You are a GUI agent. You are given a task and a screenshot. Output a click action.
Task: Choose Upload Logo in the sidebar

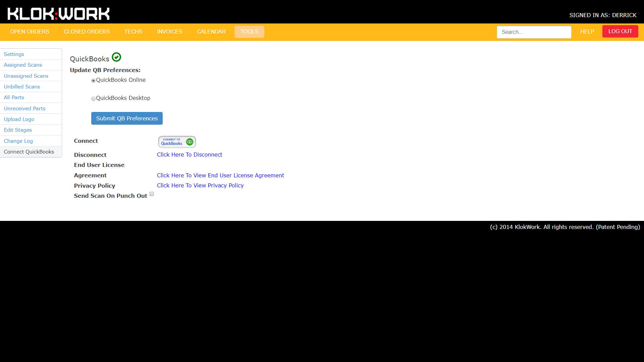point(31,119)
